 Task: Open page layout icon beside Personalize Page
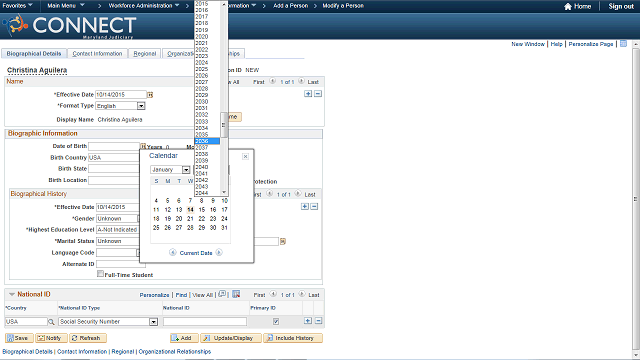(623, 44)
